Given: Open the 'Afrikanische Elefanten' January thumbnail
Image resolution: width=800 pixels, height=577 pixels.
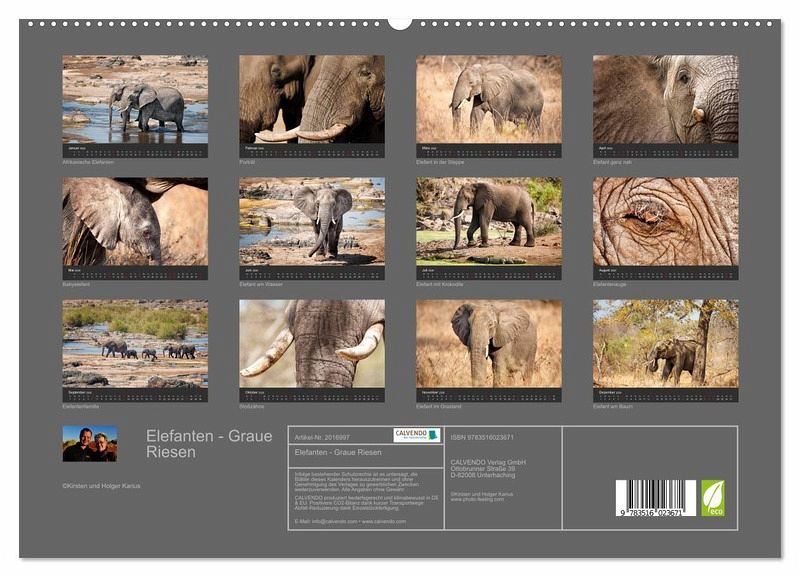Looking at the screenshot, I should point(135,100).
